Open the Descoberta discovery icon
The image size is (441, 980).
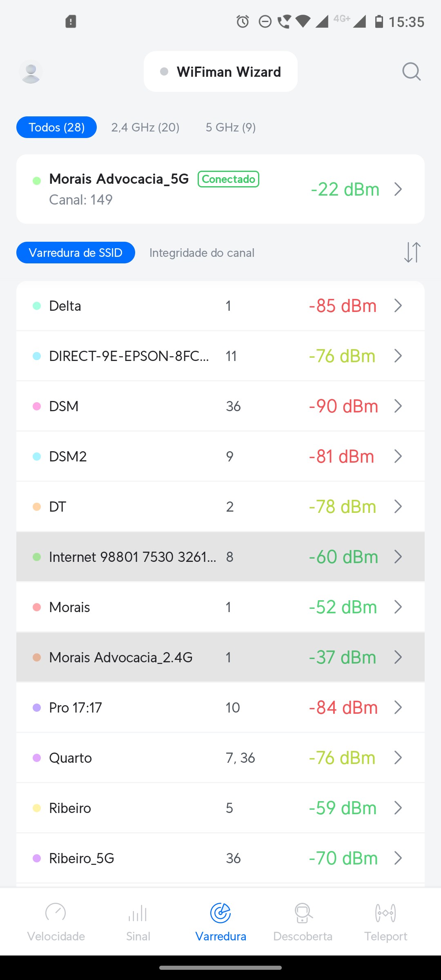pyautogui.click(x=303, y=913)
